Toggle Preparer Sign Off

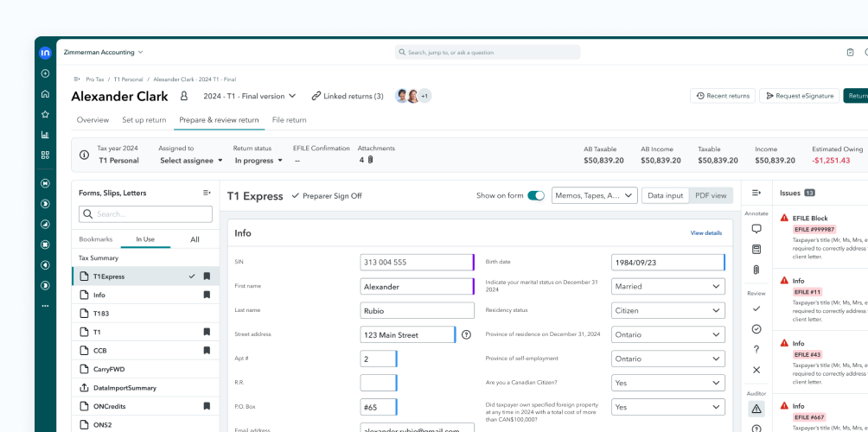[x=327, y=196]
